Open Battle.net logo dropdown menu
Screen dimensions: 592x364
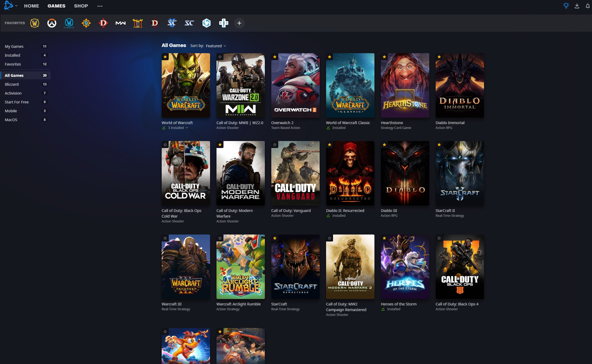(10, 6)
